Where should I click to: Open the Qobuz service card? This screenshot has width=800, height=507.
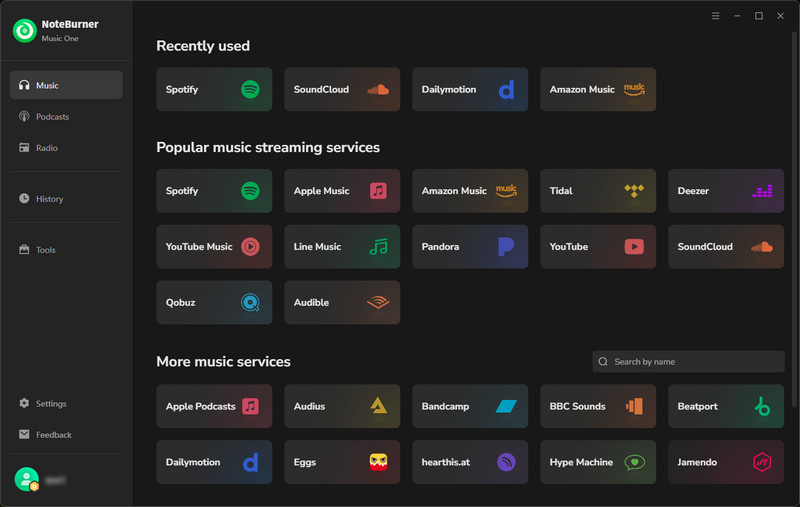point(214,302)
